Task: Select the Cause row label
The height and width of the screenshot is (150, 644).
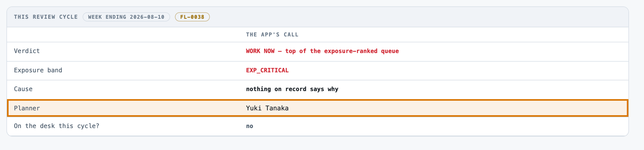Action: [x=23, y=89]
